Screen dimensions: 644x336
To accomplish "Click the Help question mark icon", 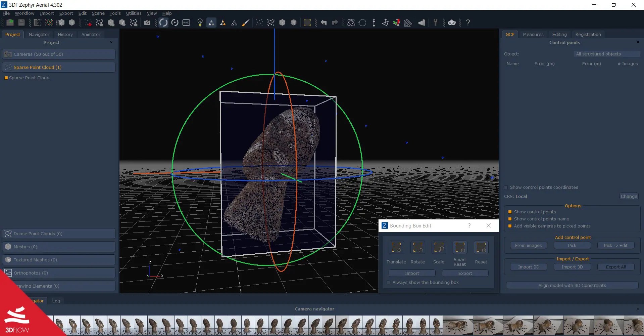I will (x=468, y=23).
